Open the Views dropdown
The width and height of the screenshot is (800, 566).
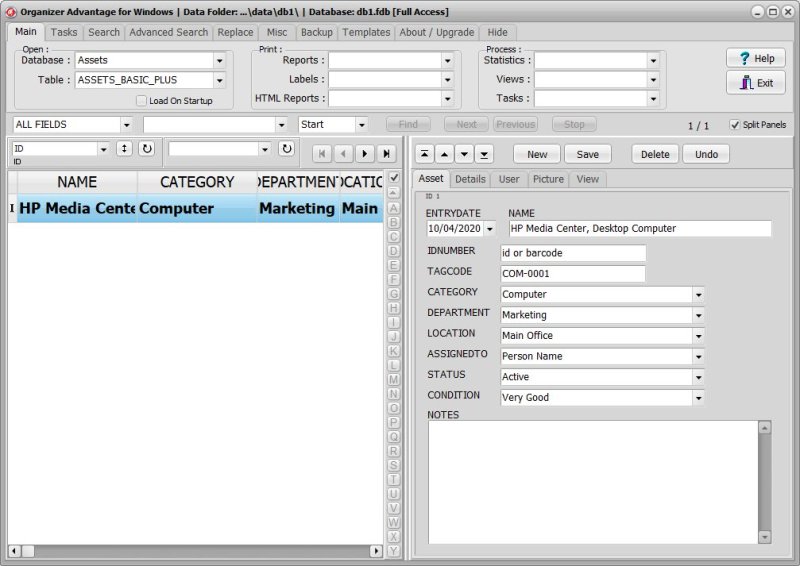pos(653,80)
